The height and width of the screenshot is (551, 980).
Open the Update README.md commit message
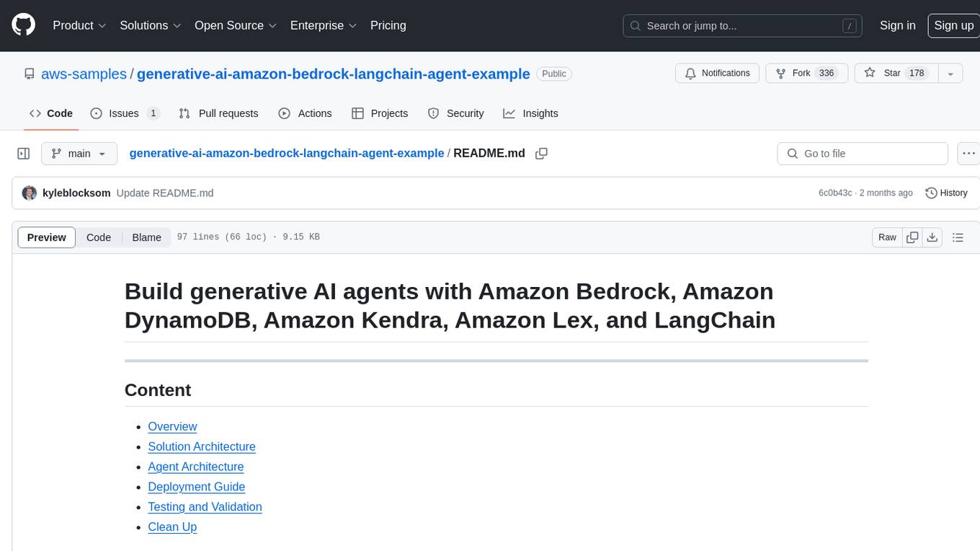[x=165, y=193]
